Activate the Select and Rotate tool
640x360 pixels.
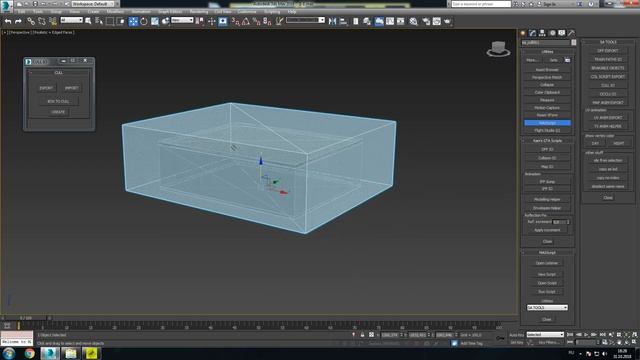144,21
